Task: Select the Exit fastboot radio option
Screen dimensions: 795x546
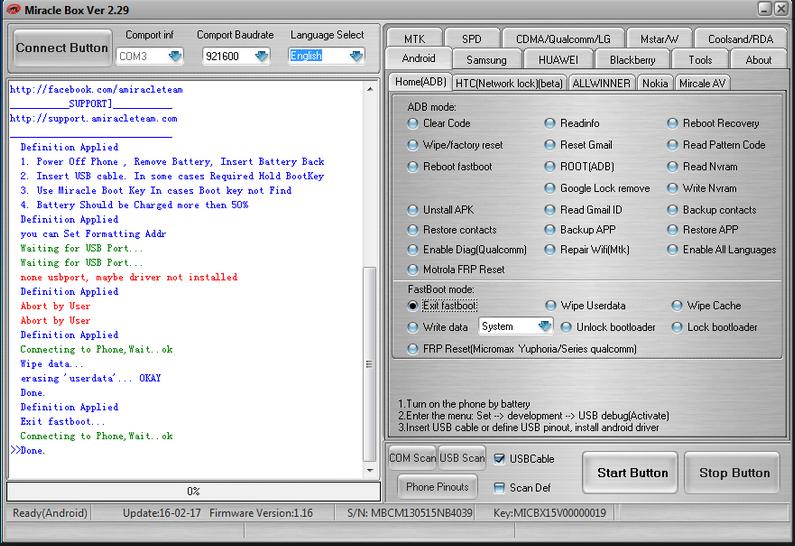Action: tap(442, 306)
